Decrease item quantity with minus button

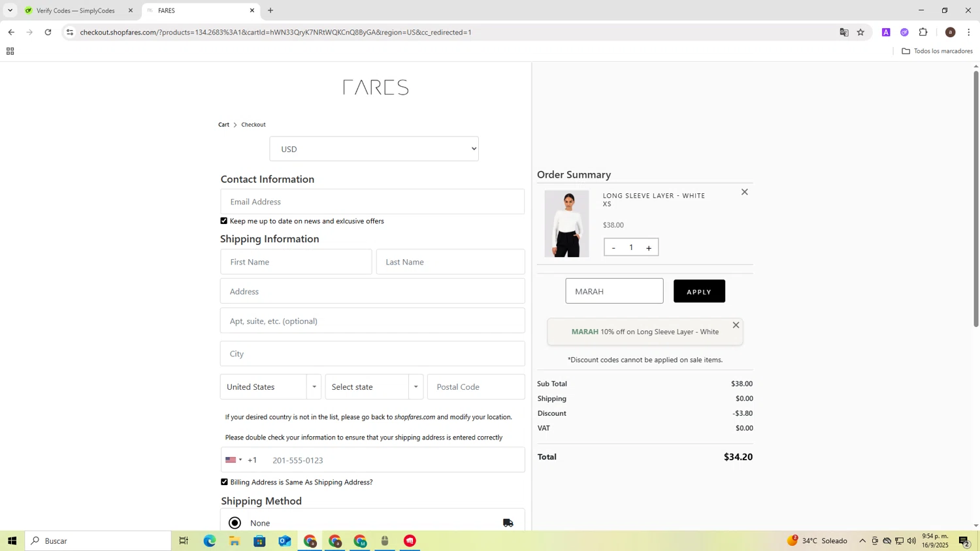pyautogui.click(x=613, y=247)
